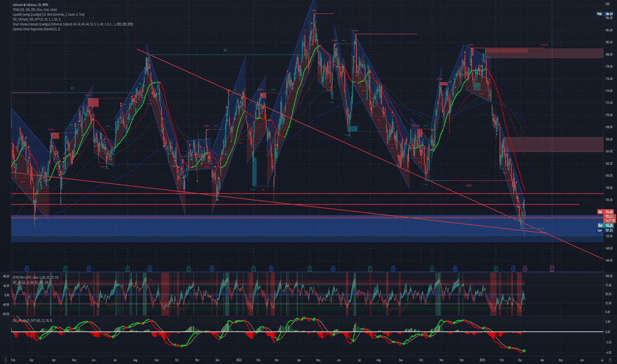Open the first blue dividend marker on timeline
The image size is (617, 364).
point(26,269)
